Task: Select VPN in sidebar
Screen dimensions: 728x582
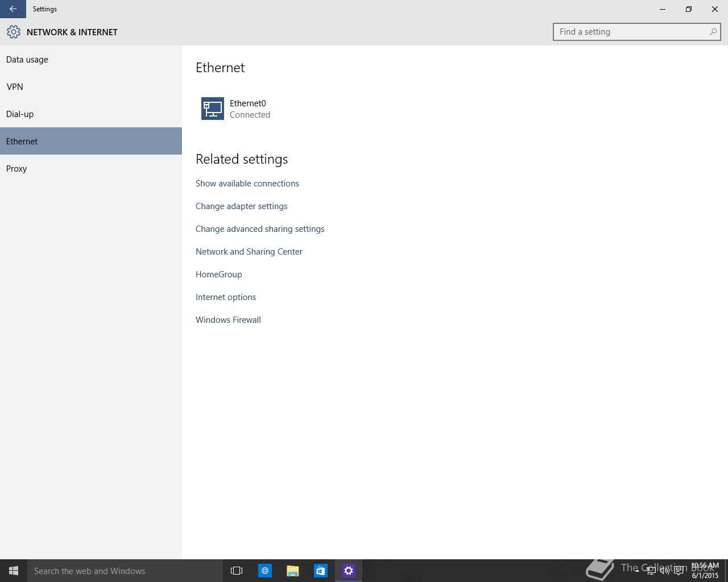Action: click(91, 86)
